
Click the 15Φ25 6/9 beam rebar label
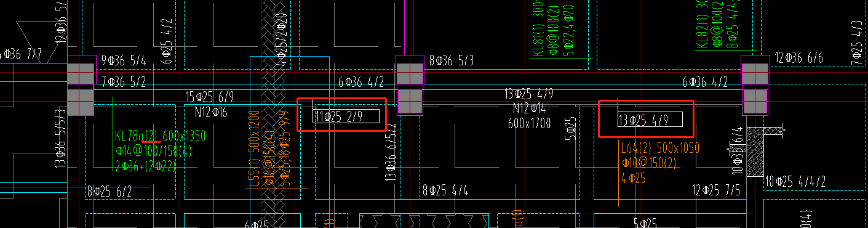pyautogui.click(x=210, y=96)
